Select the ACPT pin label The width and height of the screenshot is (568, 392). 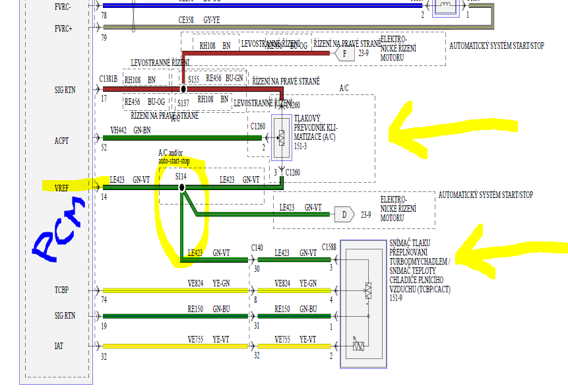tap(61, 141)
